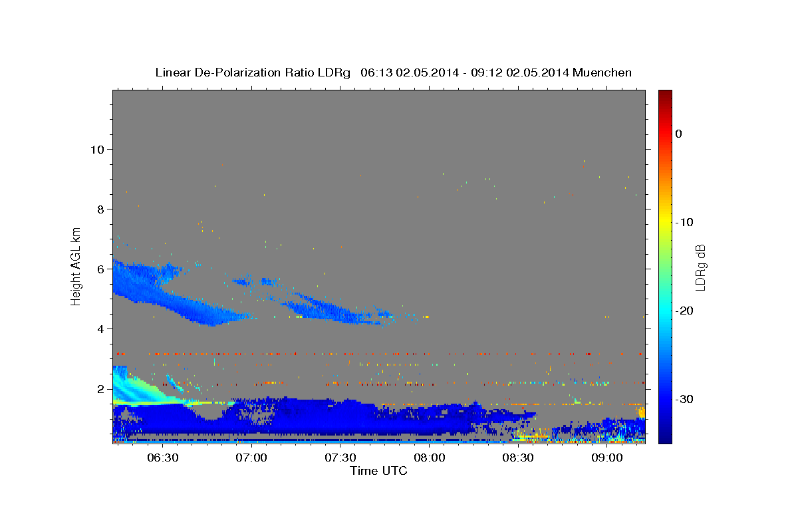Click the height tick label 4
The image size is (798, 532).
click(x=100, y=329)
